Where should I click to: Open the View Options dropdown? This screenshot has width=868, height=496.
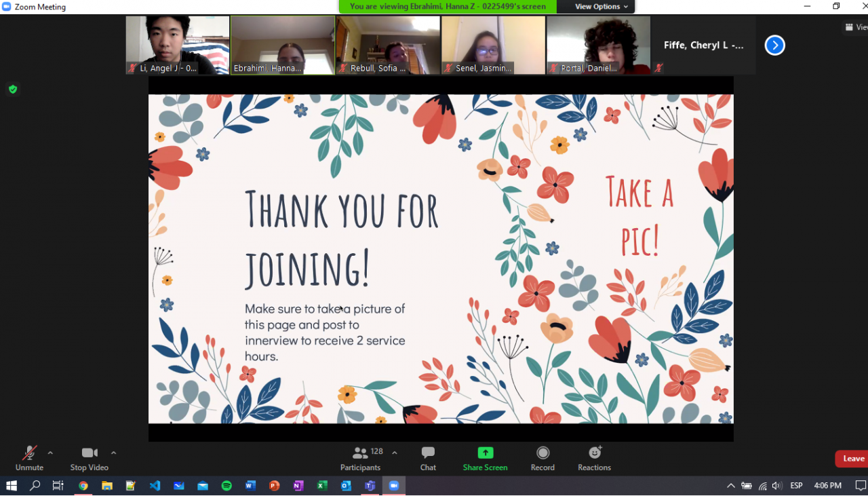[601, 7]
